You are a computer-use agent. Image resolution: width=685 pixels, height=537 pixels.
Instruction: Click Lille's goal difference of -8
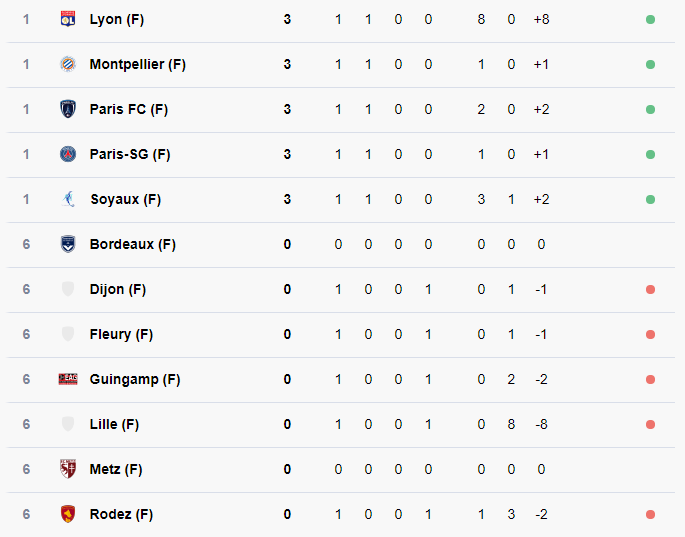541,424
